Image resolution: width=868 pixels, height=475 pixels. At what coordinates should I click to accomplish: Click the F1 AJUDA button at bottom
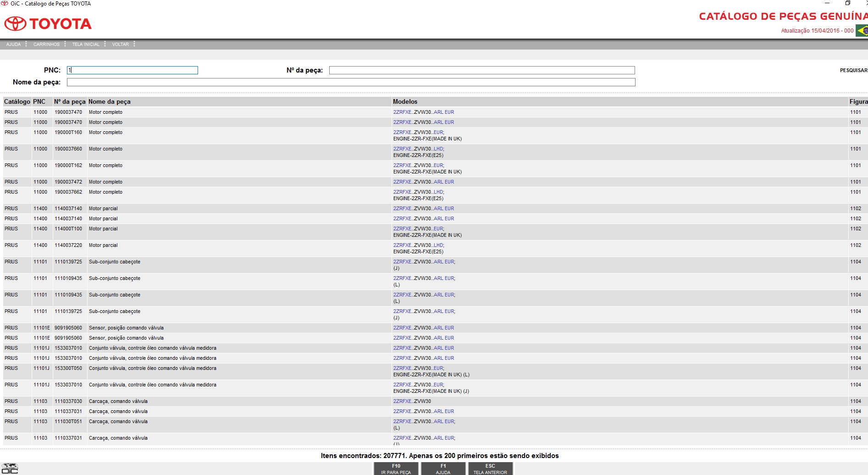point(443,469)
